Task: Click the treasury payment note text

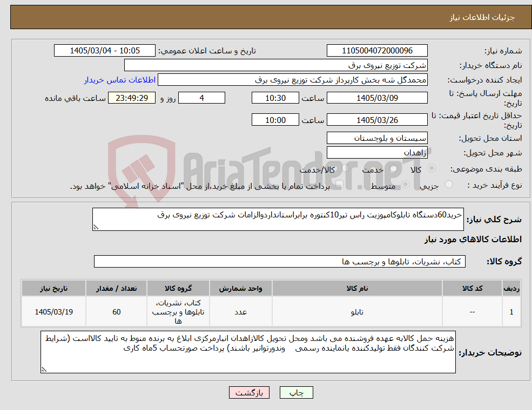Action: (x=200, y=186)
